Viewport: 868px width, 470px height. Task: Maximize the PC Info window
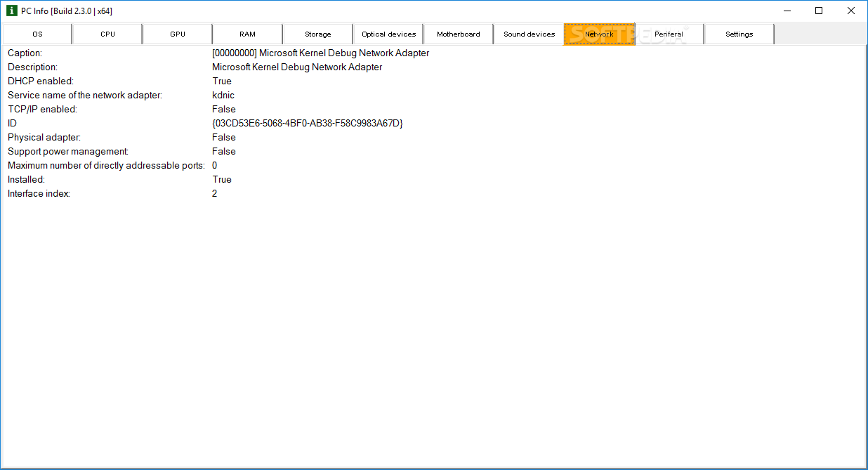click(x=819, y=11)
